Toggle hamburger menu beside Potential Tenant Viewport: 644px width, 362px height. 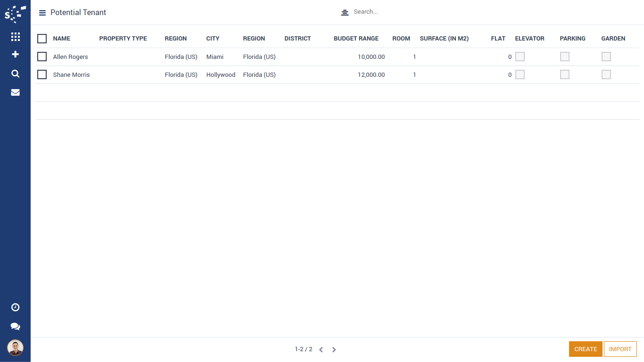click(42, 13)
